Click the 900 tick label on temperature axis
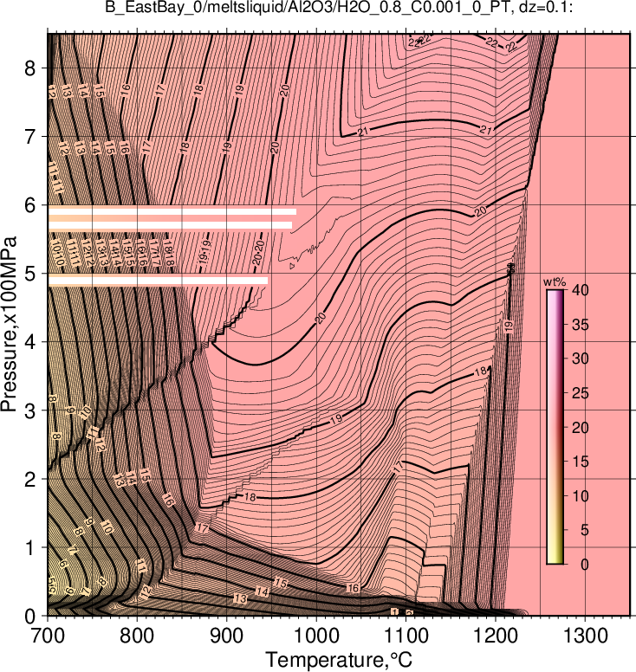 click(x=226, y=636)
